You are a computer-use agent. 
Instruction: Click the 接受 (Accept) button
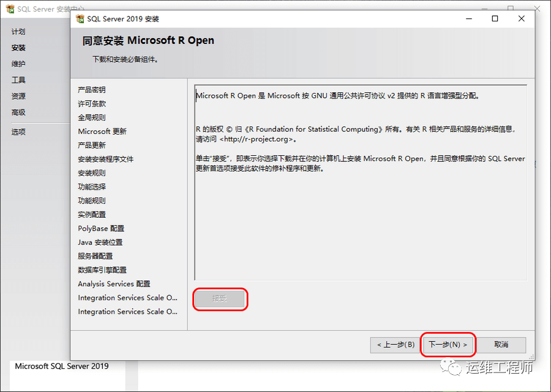point(220,299)
